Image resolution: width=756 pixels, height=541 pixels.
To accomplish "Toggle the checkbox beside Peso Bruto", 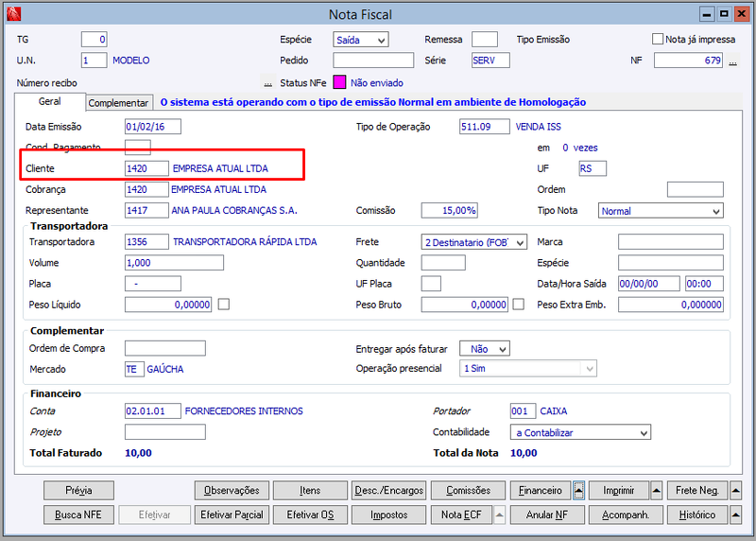I will point(518,304).
